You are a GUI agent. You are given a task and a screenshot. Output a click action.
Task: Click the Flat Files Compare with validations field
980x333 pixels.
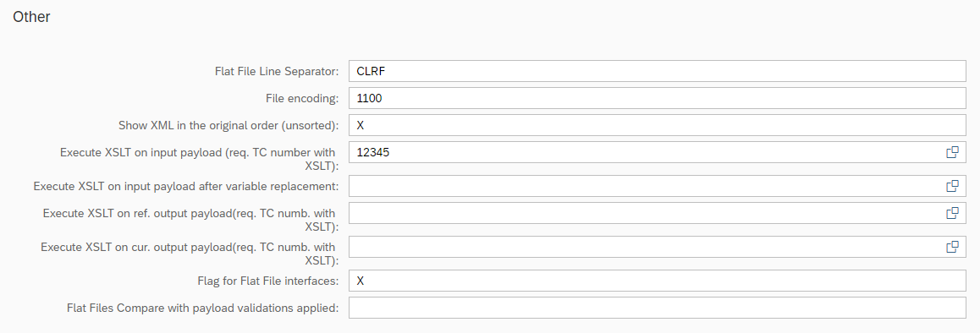657,308
